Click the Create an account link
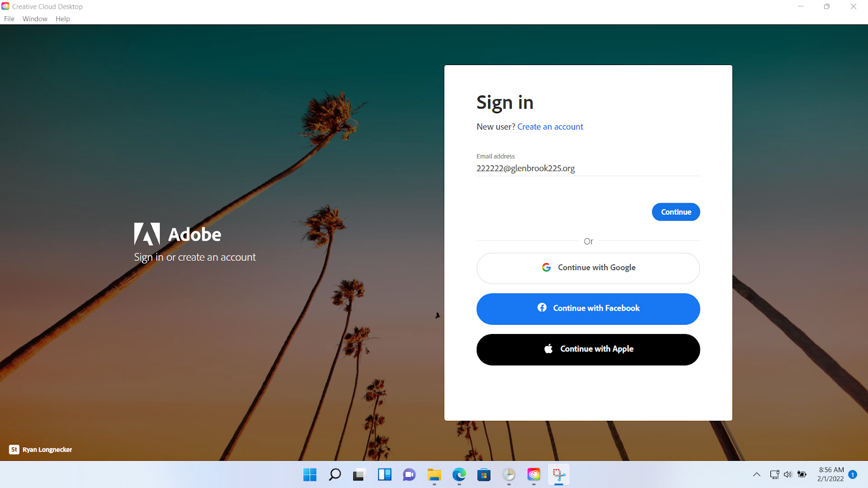Viewport: 868px width, 488px height. tap(550, 127)
